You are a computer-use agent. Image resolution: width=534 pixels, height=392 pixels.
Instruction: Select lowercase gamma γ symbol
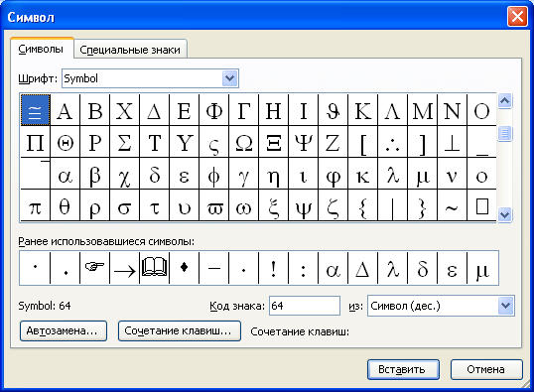[x=244, y=174]
